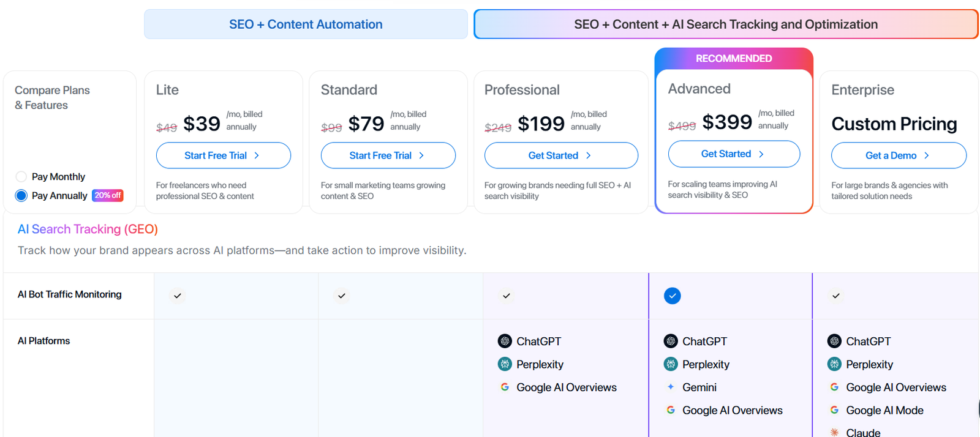This screenshot has width=980, height=437.
Task: Click Google AI Overviews icon in Professional column
Action: pyautogui.click(x=505, y=387)
